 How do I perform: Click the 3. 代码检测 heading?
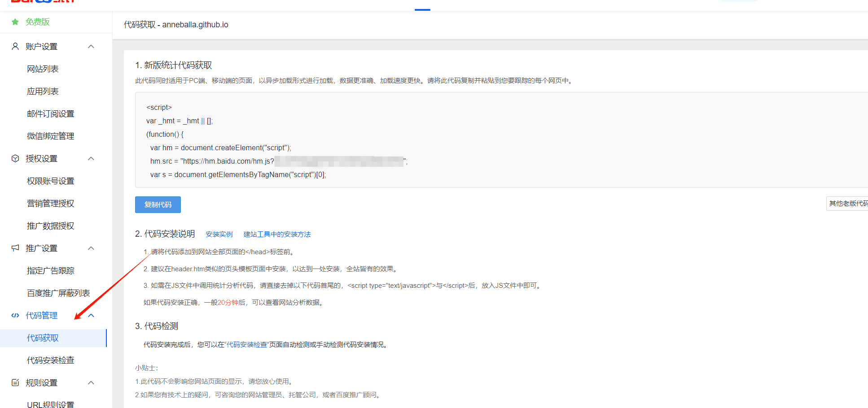pos(157,326)
